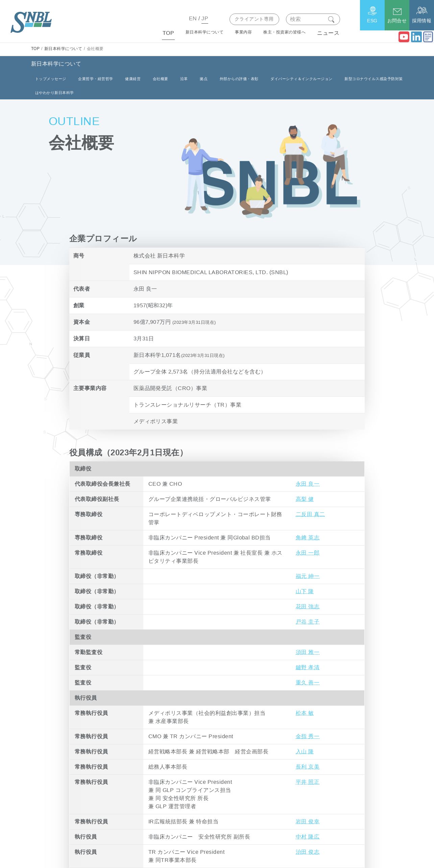Open 角﨑 英志 profile link
Image resolution: width=434 pixels, height=868 pixels.
(308, 538)
